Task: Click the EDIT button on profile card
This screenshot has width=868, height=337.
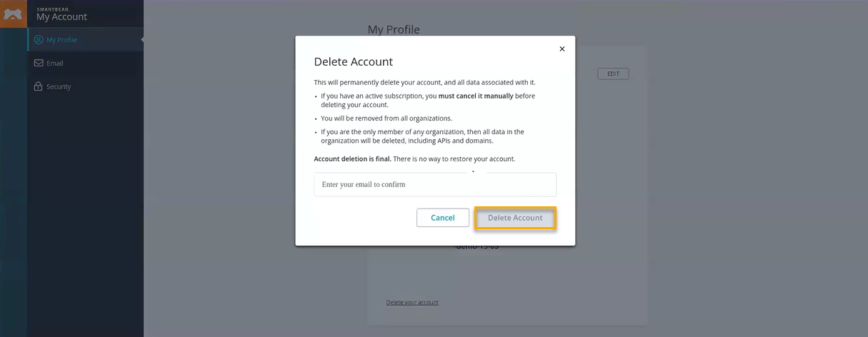Action: (x=613, y=74)
